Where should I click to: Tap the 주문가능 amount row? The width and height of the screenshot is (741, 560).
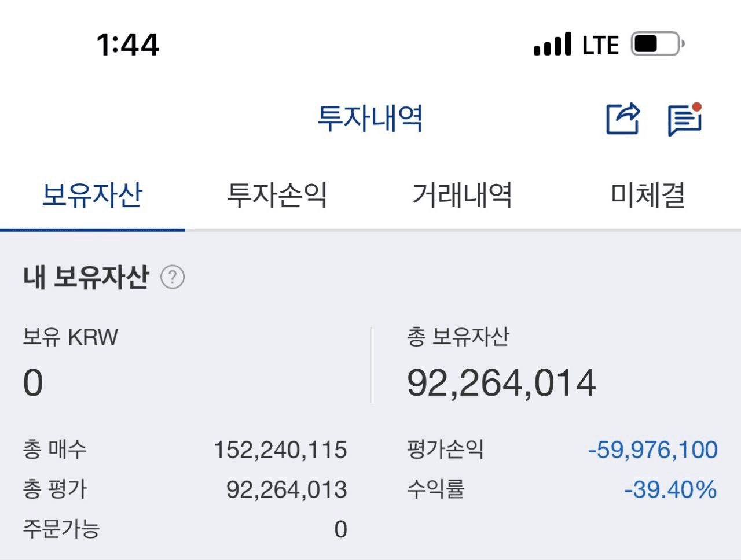coord(185,529)
